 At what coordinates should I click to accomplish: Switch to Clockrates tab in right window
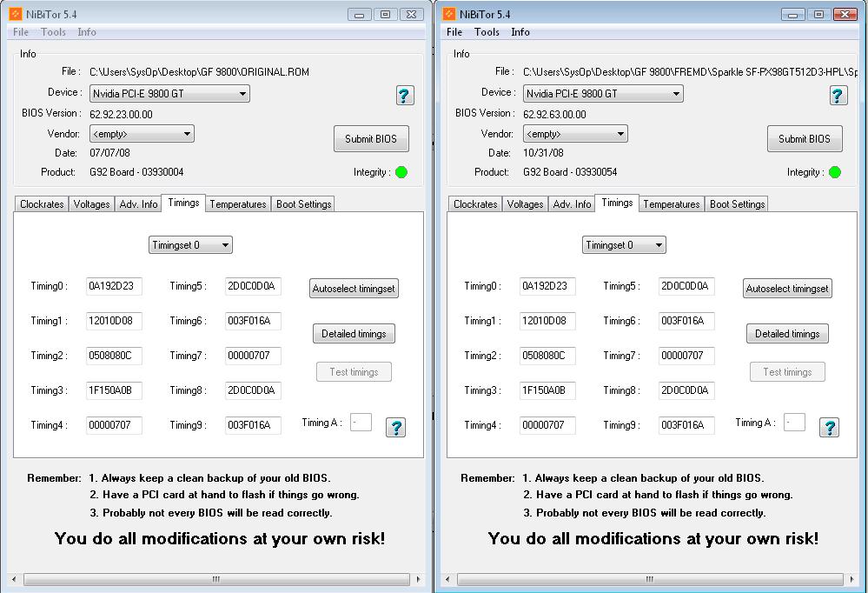[475, 204]
